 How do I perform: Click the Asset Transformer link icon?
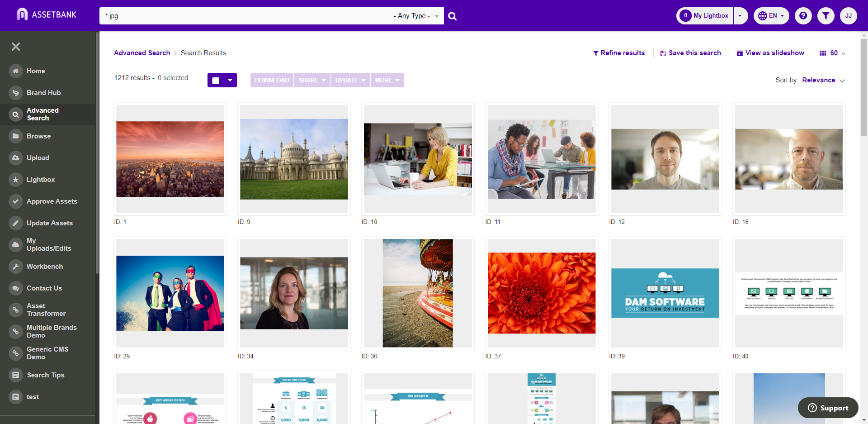(16, 310)
